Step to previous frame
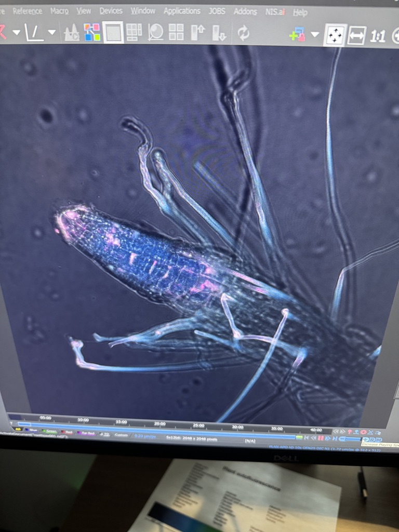 [x=313, y=437]
